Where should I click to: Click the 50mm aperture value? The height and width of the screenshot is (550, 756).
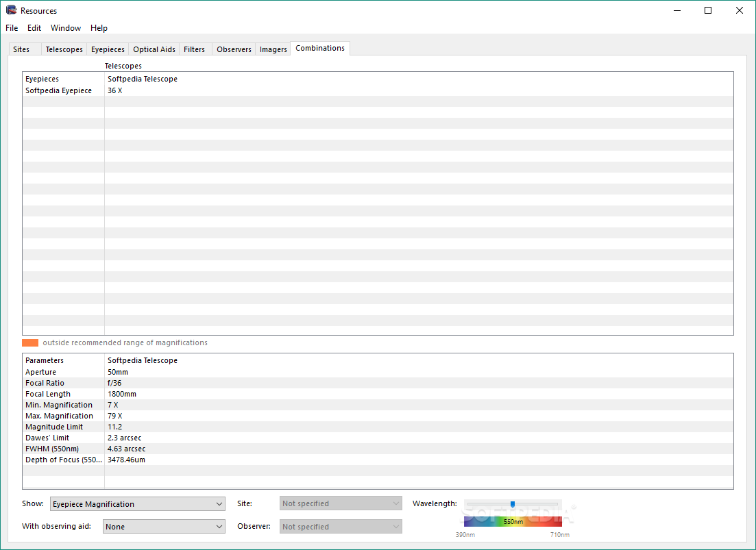tap(118, 372)
